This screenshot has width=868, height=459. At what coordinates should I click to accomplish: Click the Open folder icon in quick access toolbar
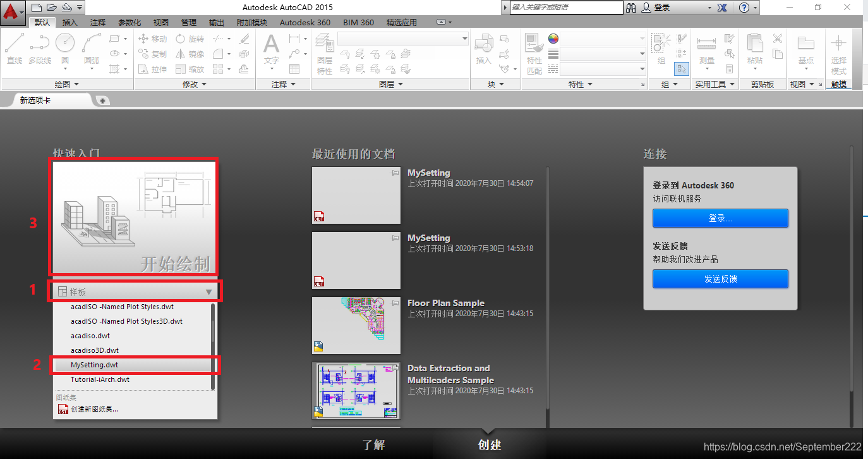(x=51, y=8)
